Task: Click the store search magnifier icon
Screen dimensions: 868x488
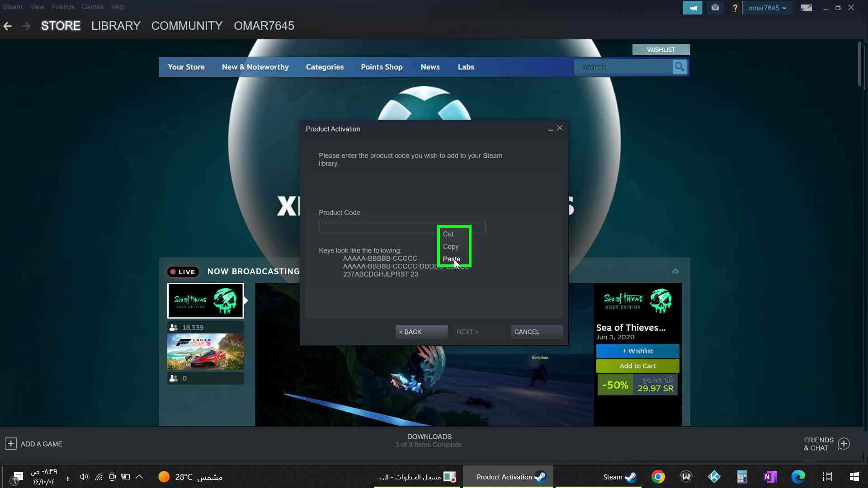Action: pyautogui.click(x=679, y=67)
